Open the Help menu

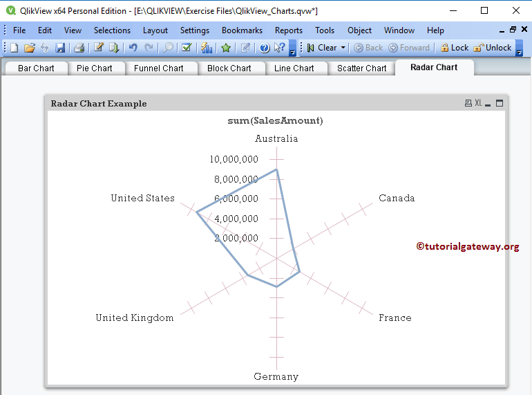pos(435,30)
